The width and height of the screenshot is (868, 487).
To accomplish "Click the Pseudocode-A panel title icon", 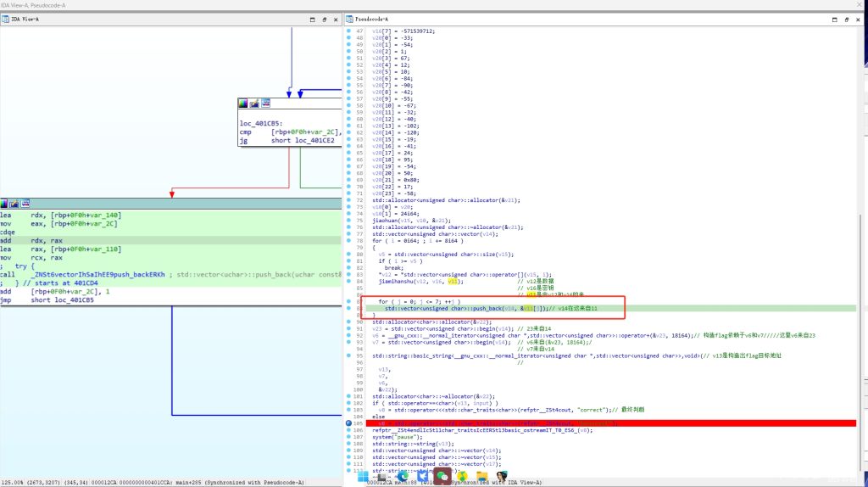I will tap(349, 20).
